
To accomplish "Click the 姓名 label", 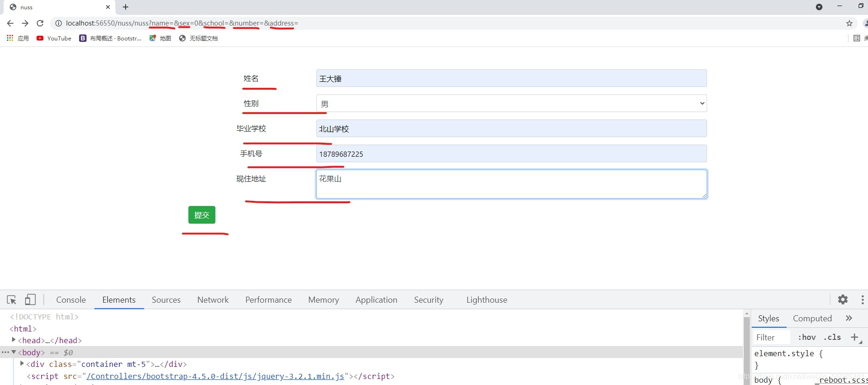I will click(251, 78).
